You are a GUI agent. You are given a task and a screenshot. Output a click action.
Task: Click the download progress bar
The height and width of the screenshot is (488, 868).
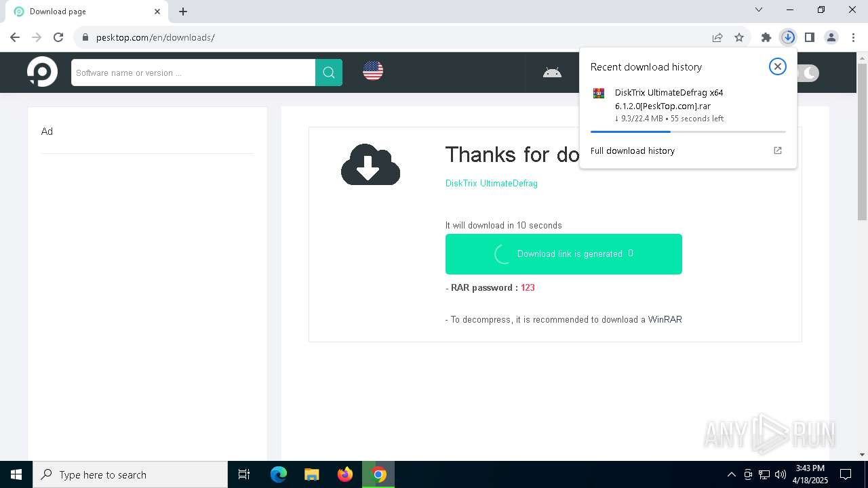(688, 131)
